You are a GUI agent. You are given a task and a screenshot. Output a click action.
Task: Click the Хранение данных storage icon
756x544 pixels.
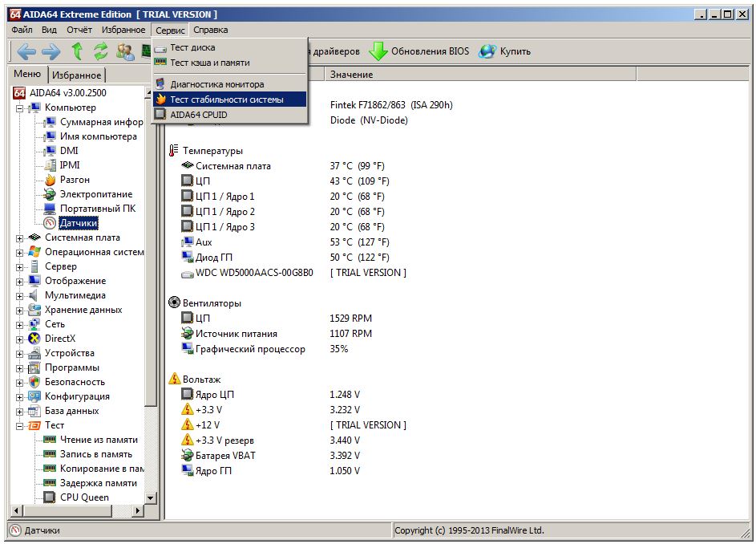pos(34,310)
